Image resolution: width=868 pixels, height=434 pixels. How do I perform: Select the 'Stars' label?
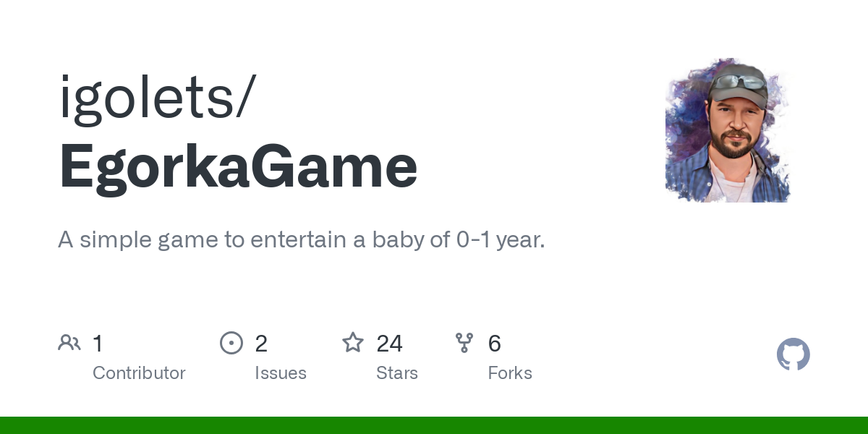(397, 373)
